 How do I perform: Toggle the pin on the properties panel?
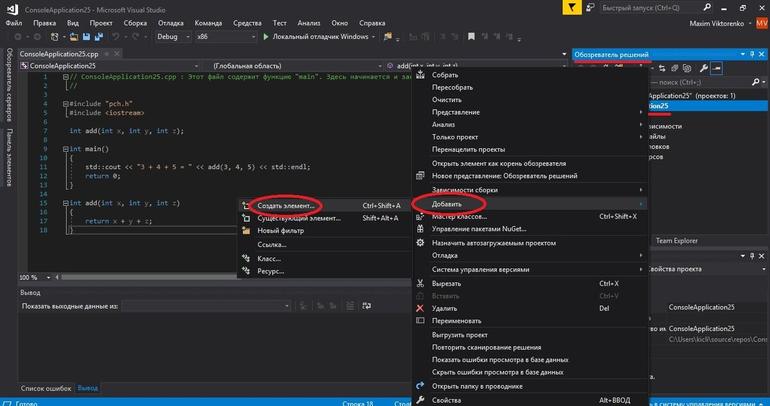point(752,256)
